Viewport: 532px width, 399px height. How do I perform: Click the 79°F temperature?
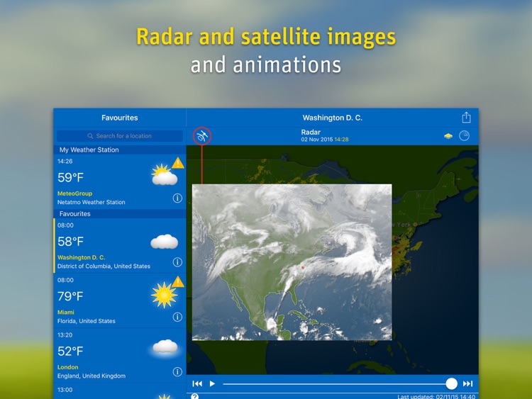[x=70, y=296]
